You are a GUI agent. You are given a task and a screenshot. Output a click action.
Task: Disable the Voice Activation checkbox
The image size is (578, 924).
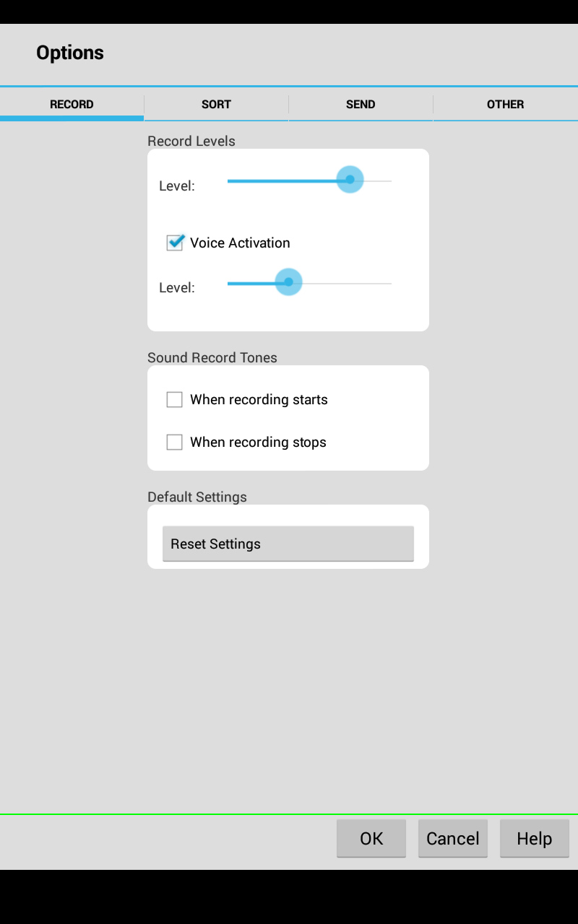tap(175, 243)
